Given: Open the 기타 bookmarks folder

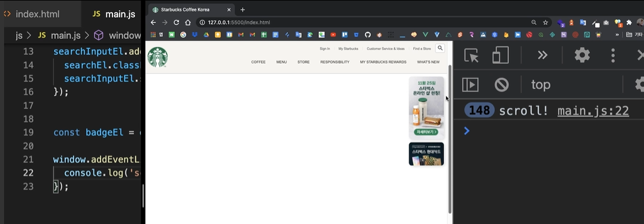Looking at the screenshot, I should tap(634, 35).
